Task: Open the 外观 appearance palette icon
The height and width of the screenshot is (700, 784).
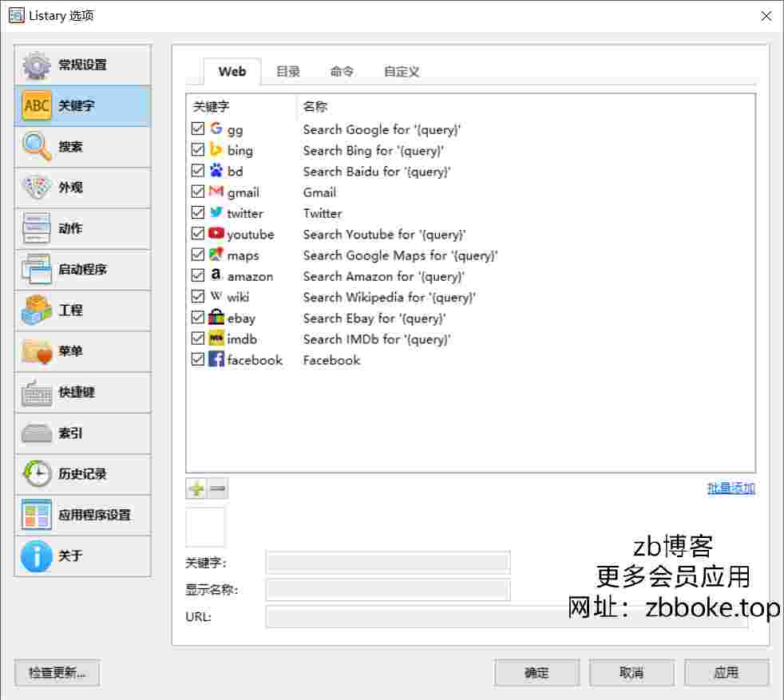Action: click(x=37, y=188)
